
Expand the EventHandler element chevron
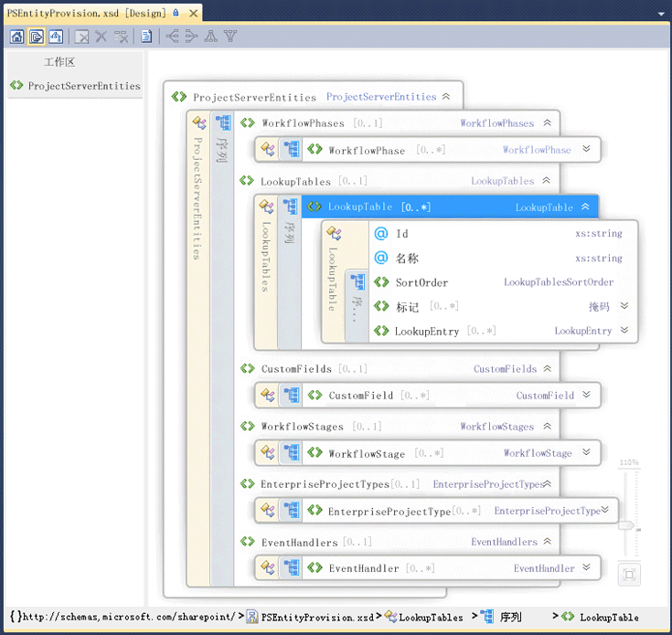[x=587, y=568]
